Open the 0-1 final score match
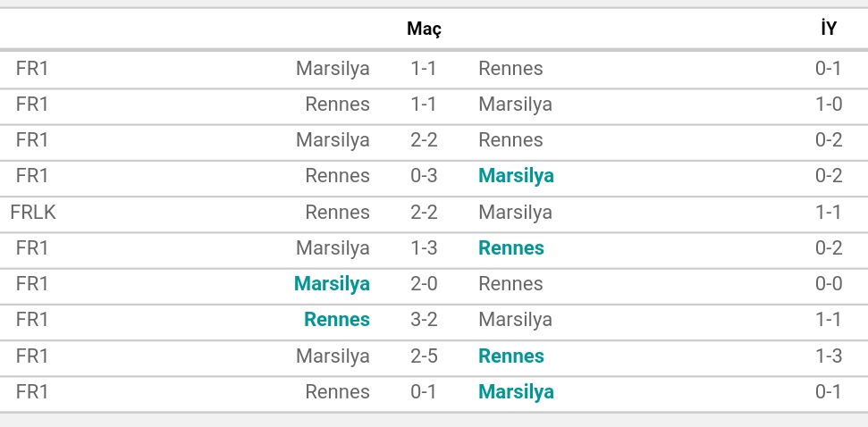This screenshot has height=427, width=868. pos(424,391)
